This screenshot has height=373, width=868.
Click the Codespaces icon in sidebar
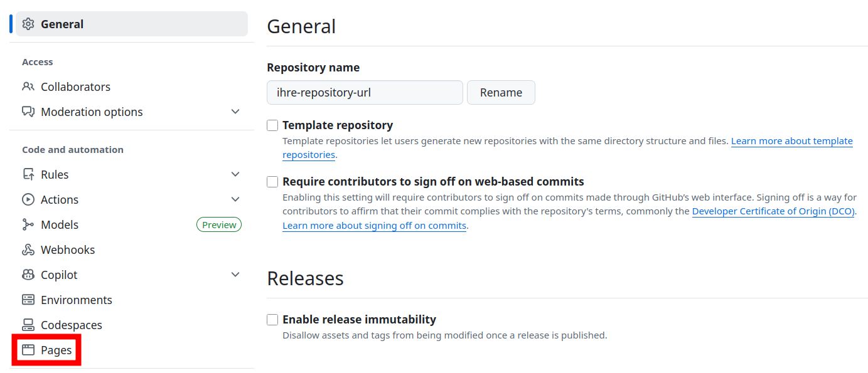(x=28, y=325)
